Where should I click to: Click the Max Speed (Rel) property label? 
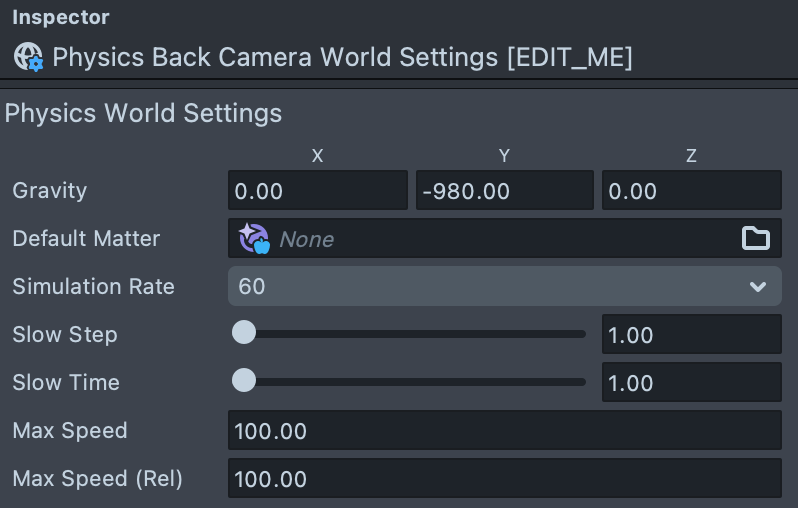coord(97,479)
